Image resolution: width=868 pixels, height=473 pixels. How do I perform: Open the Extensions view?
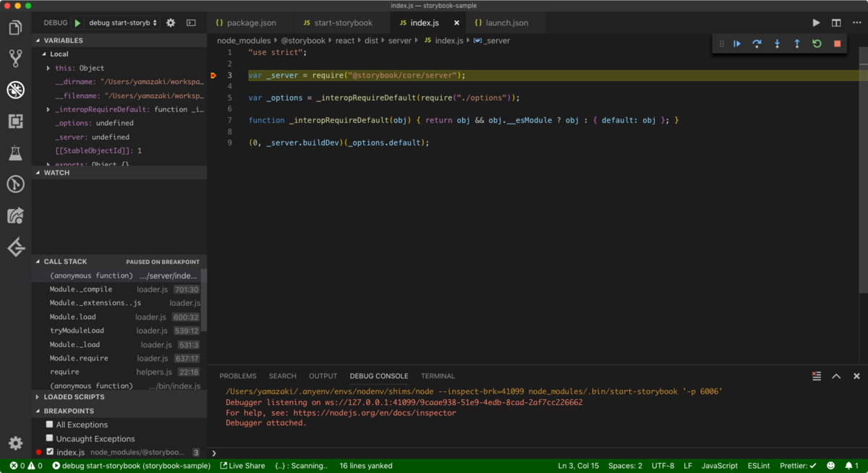[x=15, y=121]
